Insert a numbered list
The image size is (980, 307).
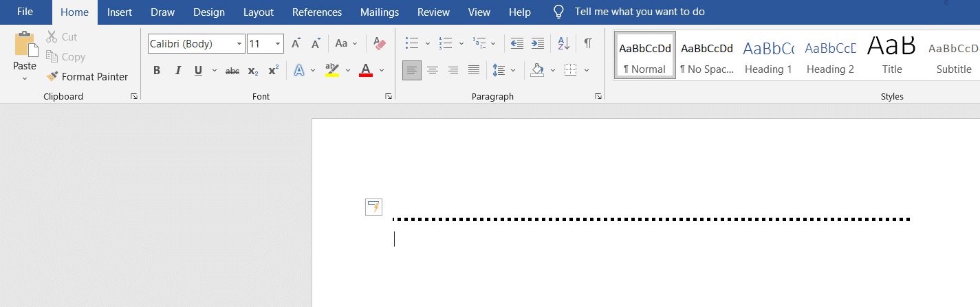(446, 43)
